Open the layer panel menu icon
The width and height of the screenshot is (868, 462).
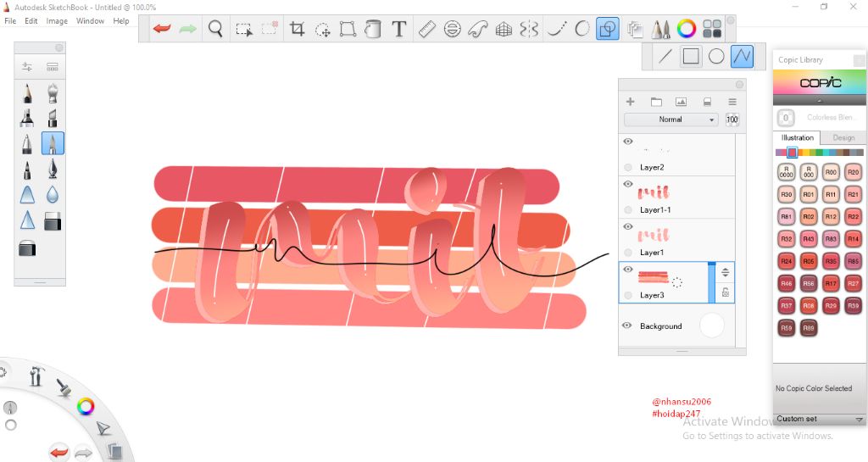click(x=732, y=102)
